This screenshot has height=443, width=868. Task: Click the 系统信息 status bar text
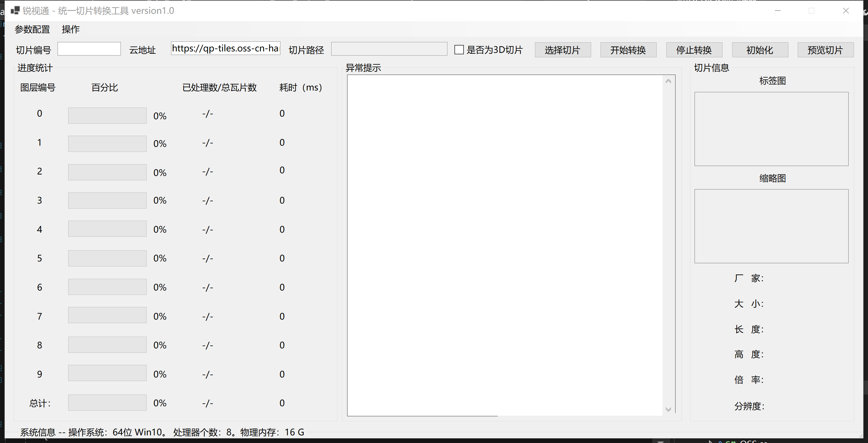pyautogui.click(x=162, y=432)
